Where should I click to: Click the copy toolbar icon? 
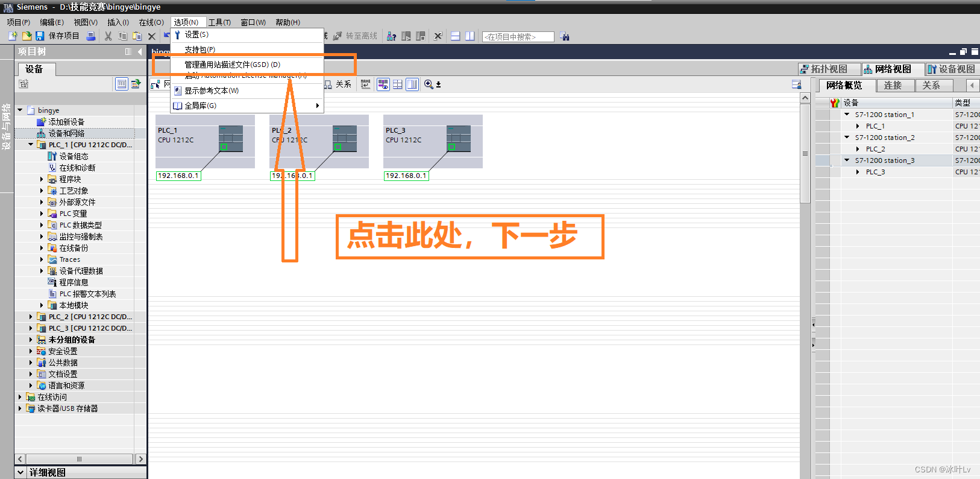(122, 36)
